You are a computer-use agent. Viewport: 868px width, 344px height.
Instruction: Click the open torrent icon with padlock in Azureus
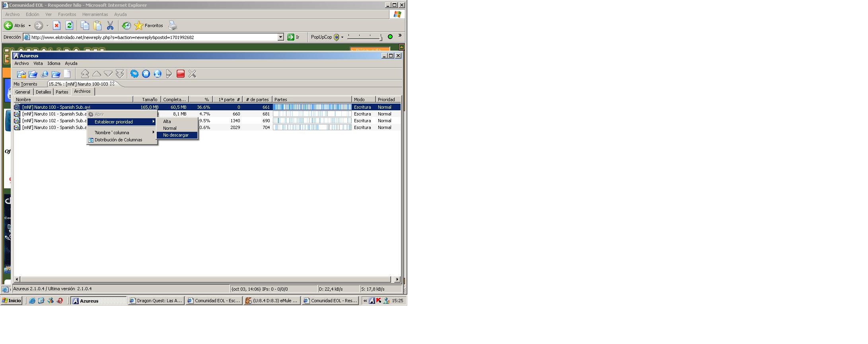21,74
